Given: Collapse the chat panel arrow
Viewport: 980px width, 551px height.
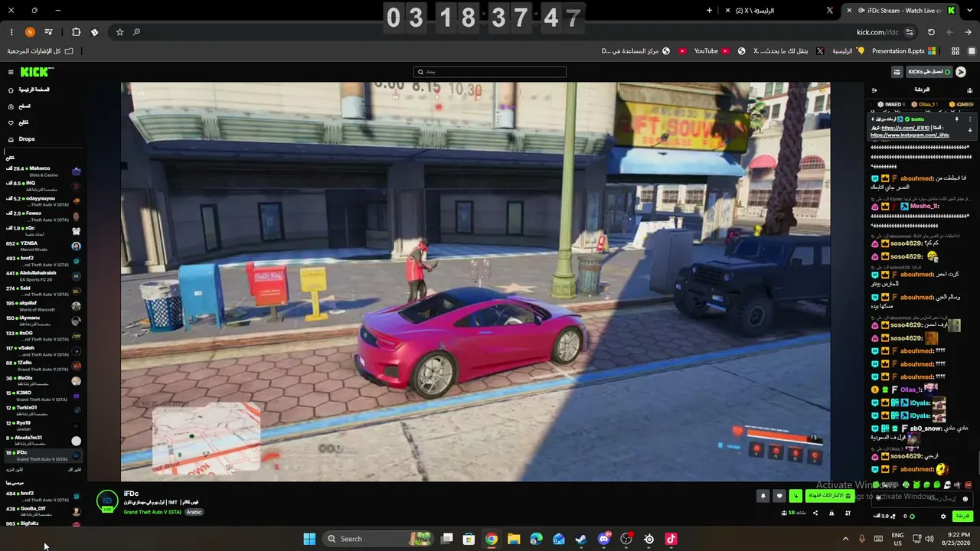Looking at the screenshot, I should (874, 90).
